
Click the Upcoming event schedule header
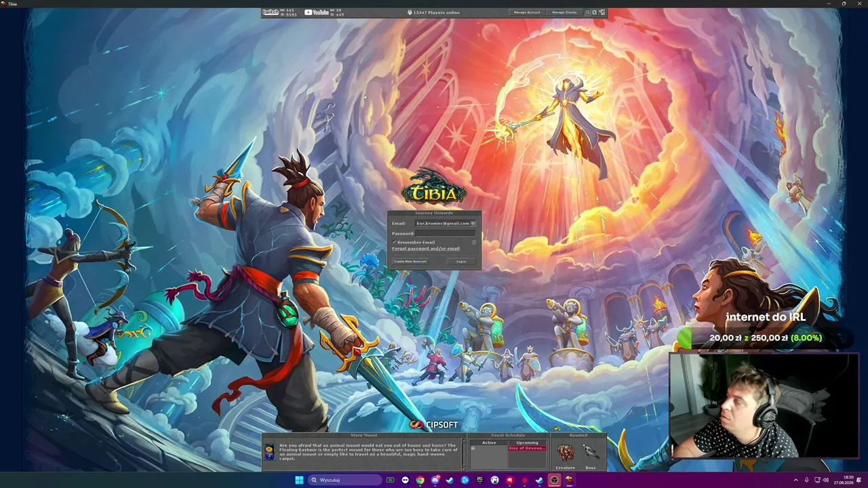tap(527, 443)
